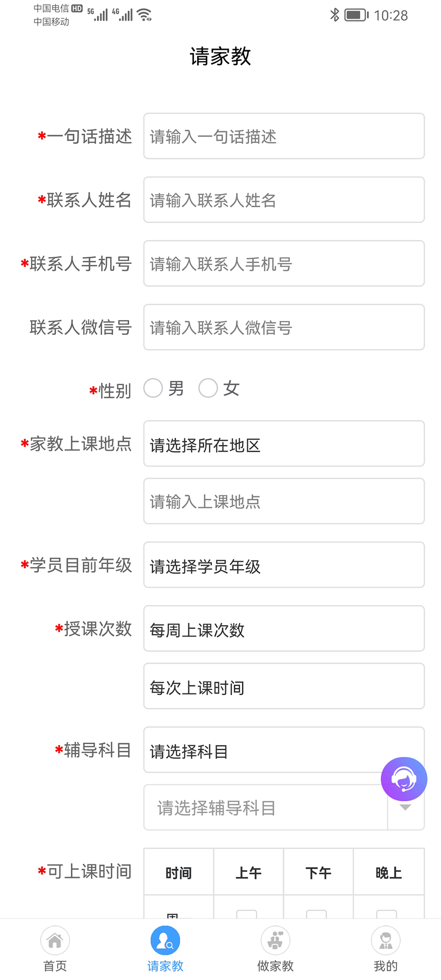Tap the Wi-Fi signal icon
This screenshot has height=980, width=441.
coord(145,15)
